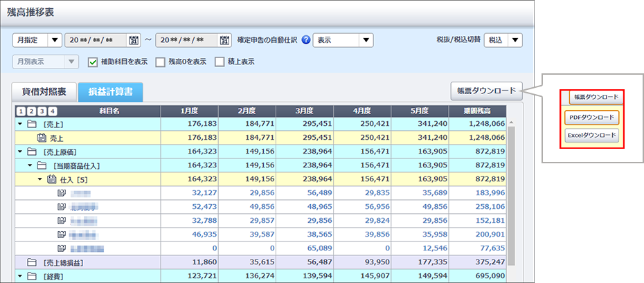Select level 2 display button
The height and width of the screenshot is (283, 644).
[x=30, y=111]
